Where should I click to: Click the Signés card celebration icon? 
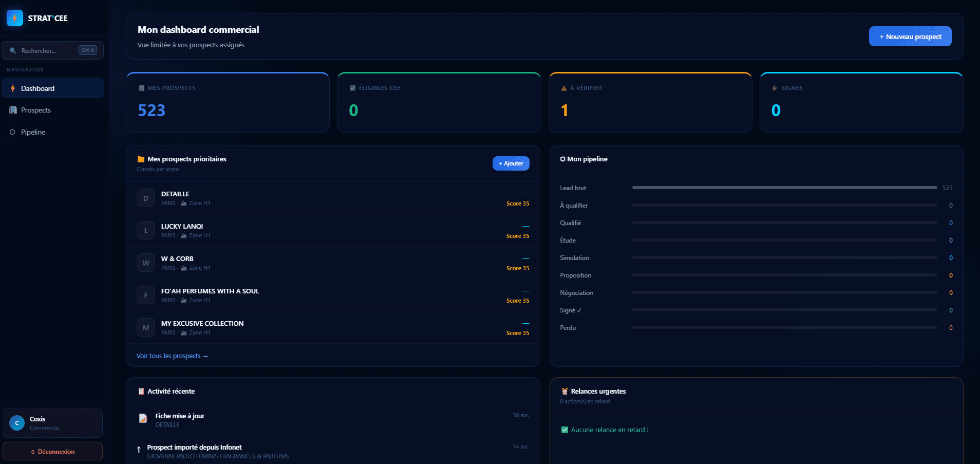(775, 88)
